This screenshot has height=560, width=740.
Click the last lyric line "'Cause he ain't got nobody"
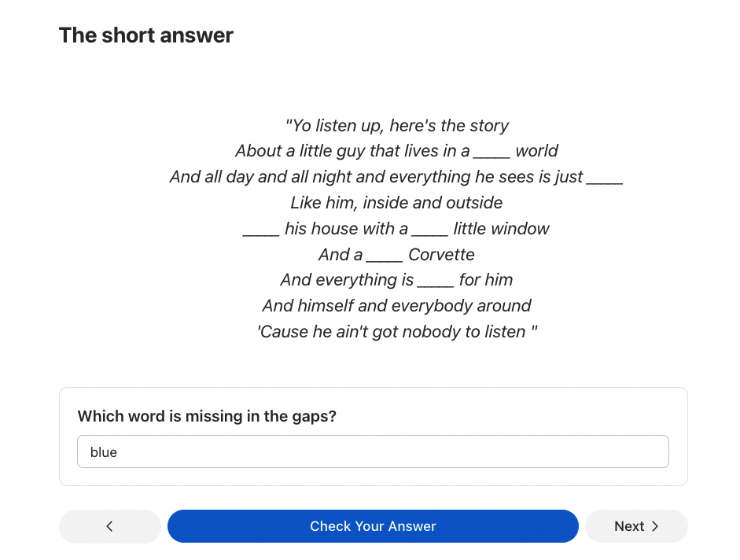click(396, 332)
